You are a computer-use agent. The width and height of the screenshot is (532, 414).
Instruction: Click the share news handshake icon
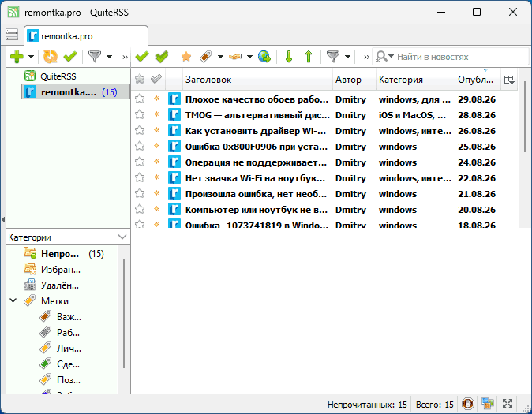[x=235, y=57]
